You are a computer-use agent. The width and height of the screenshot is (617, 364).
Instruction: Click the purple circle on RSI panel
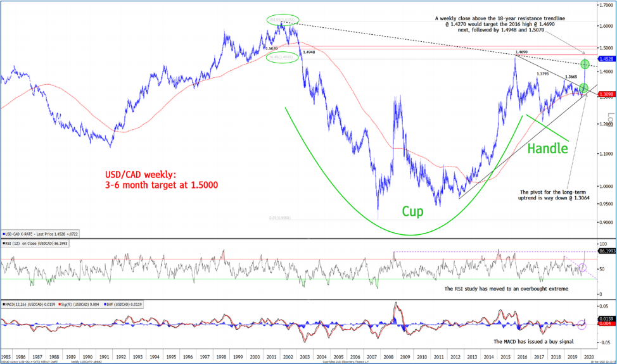click(x=582, y=269)
